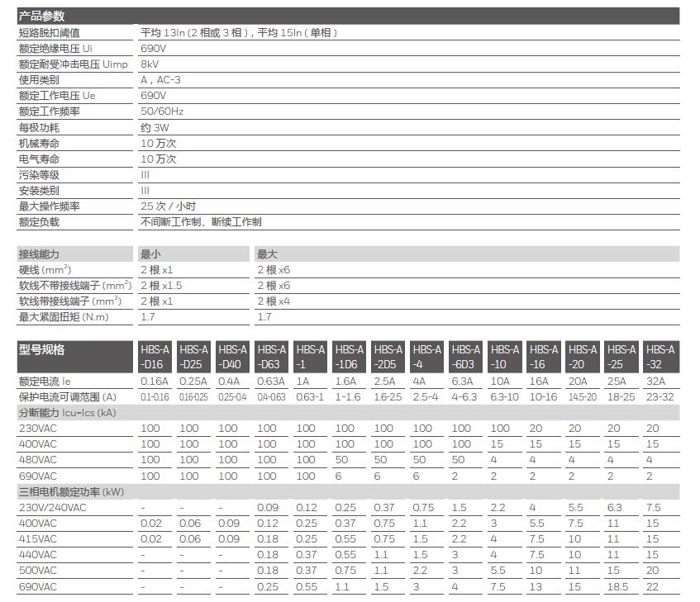Select the 50/60Hz frequency value
The image size is (700, 602).
[162, 111]
